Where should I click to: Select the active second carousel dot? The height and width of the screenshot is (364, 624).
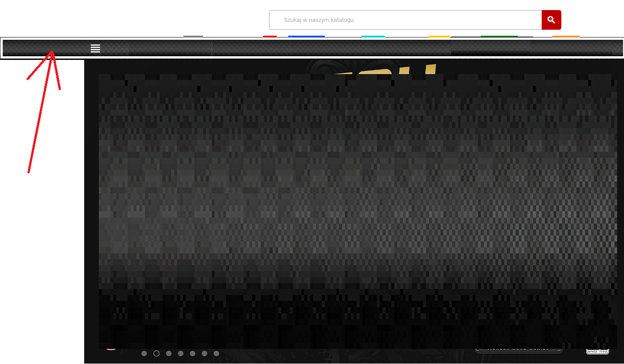[156, 353]
